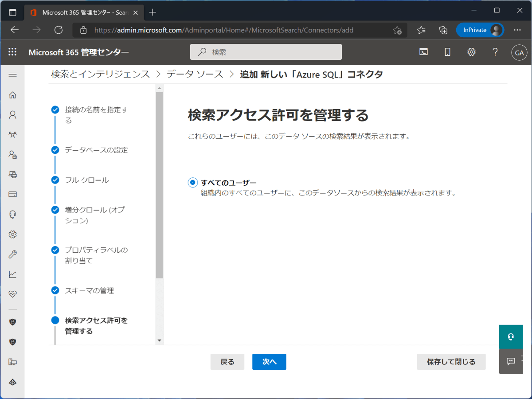Open teal help and support headset widget
Image resolution: width=532 pixels, height=399 pixels.
[511, 337]
